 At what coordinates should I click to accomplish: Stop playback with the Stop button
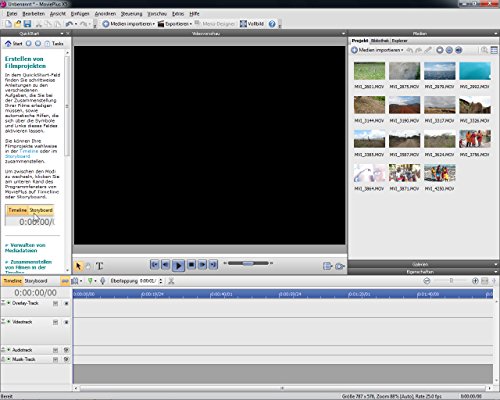(191, 265)
